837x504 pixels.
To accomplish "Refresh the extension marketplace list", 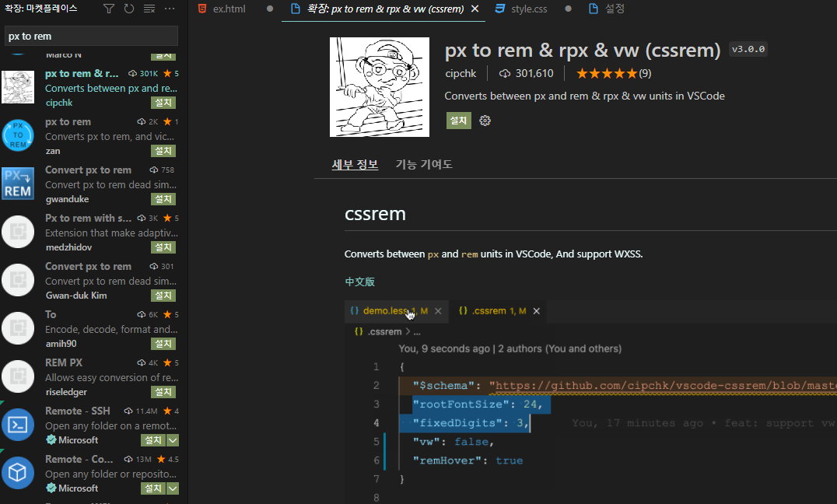I will pyautogui.click(x=129, y=9).
